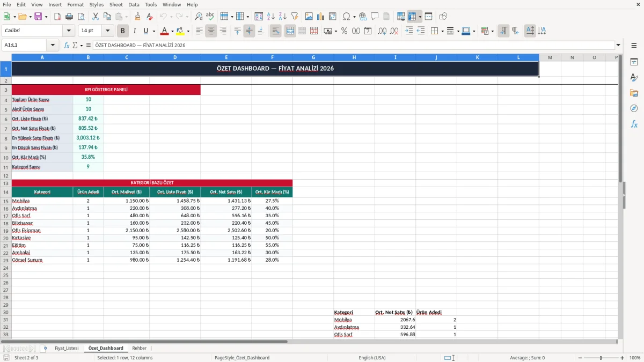Click Clear Direct Formatting icon
644x362 pixels.
150,17
